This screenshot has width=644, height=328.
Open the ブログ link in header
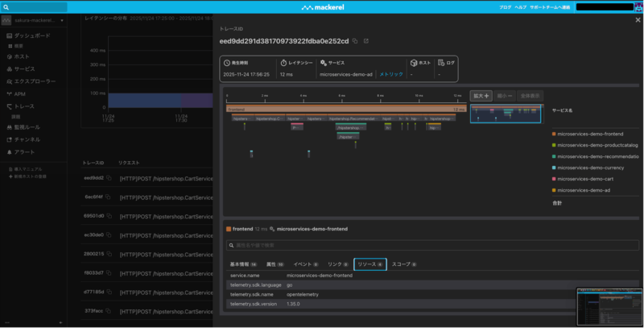pos(506,7)
